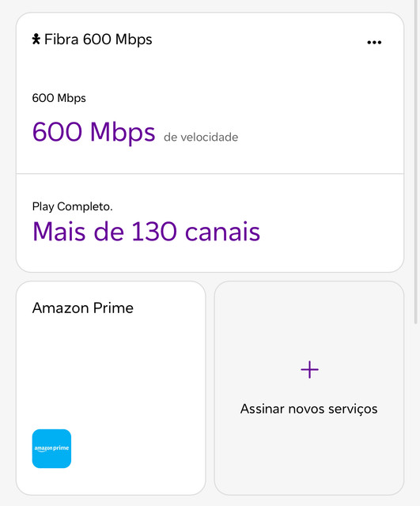Select 'Mais de 130 canais' heading
Screen dimensions: 420x506
[x=146, y=232]
